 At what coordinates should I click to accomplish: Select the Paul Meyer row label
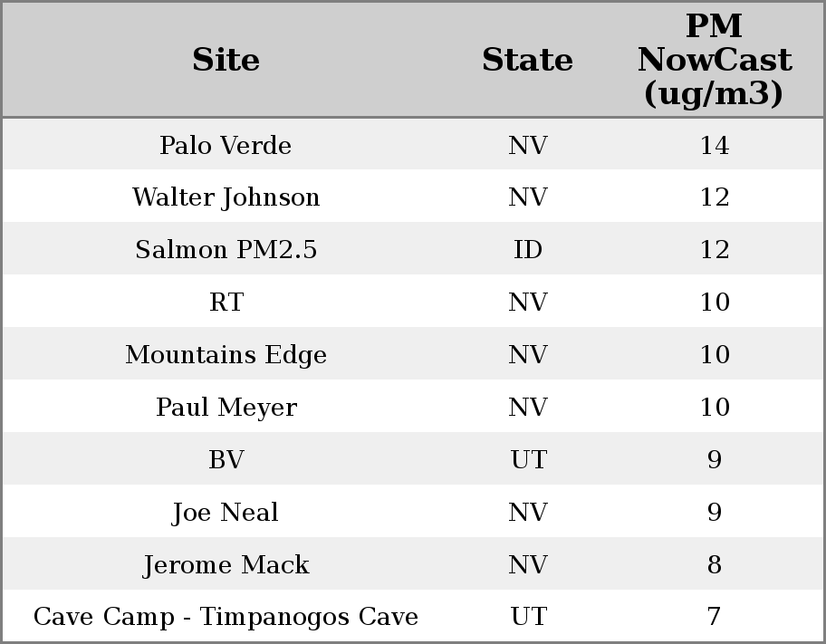[x=226, y=408]
